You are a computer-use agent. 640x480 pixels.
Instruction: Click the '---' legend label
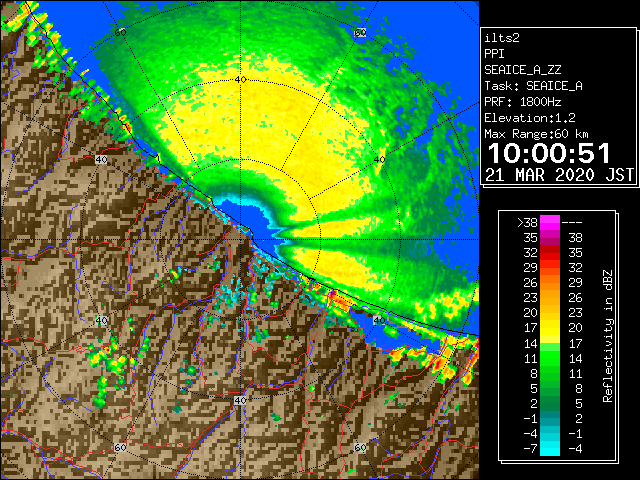[x=572, y=223]
